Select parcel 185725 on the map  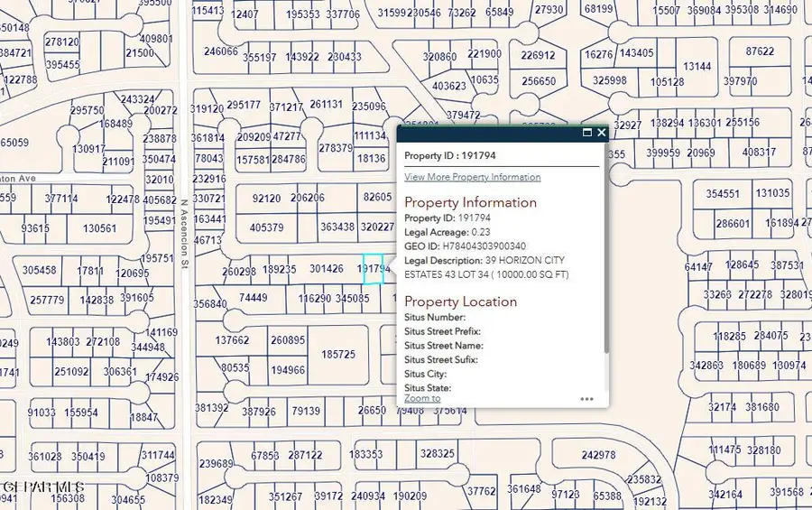(x=338, y=355)
